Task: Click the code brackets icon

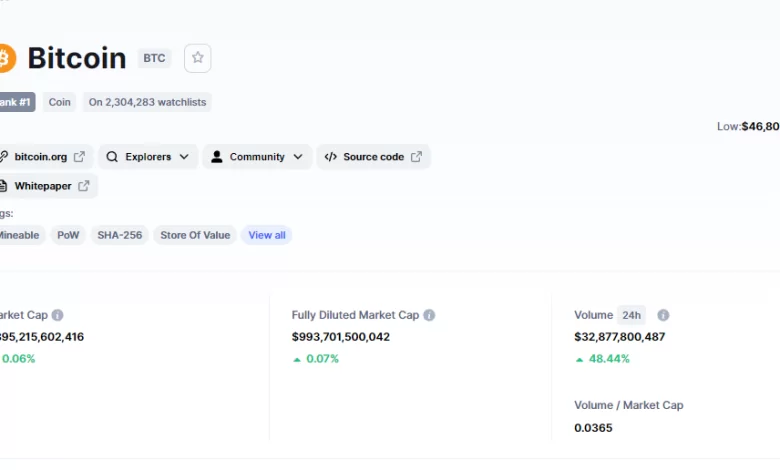Action: click(331, 157)
